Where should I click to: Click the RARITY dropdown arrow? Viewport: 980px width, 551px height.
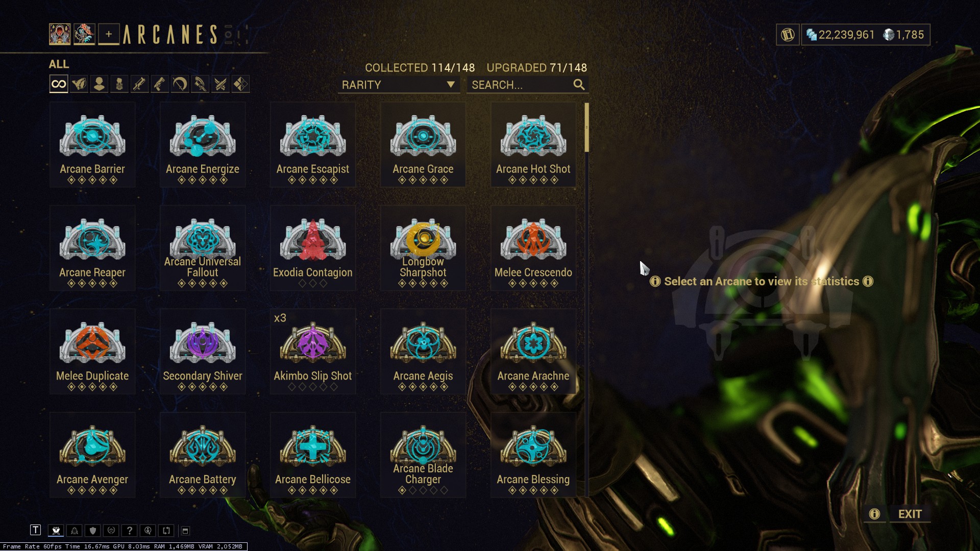[x=451, y=85]
